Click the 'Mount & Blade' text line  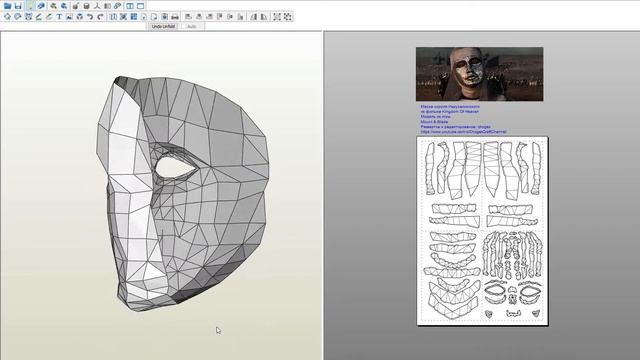point(434,122)
